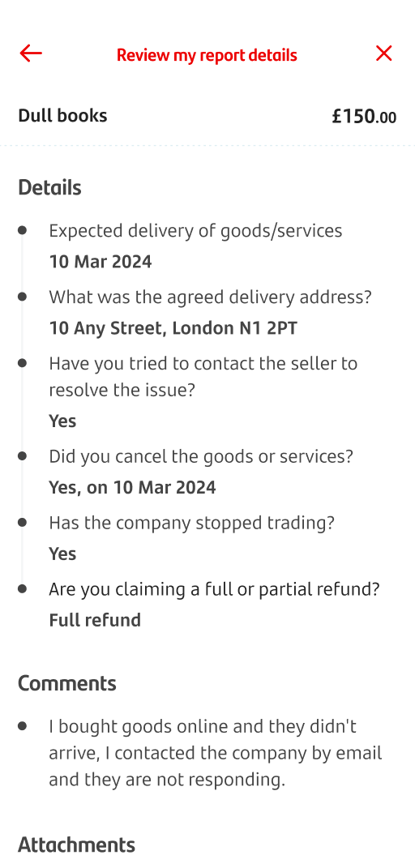Screen dimensions: 415x868
Task: Open the Attachments section heading
Action: pyautogui.click(x=76, y=845)
